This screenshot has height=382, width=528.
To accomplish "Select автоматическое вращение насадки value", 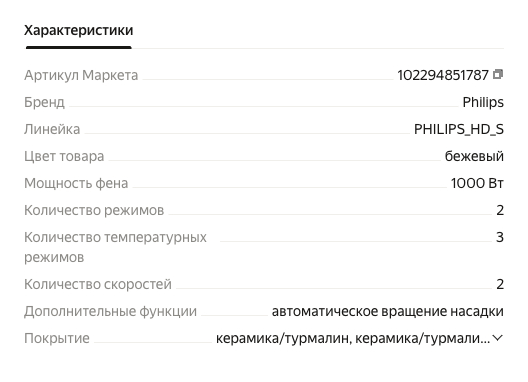I will (388, 311).
